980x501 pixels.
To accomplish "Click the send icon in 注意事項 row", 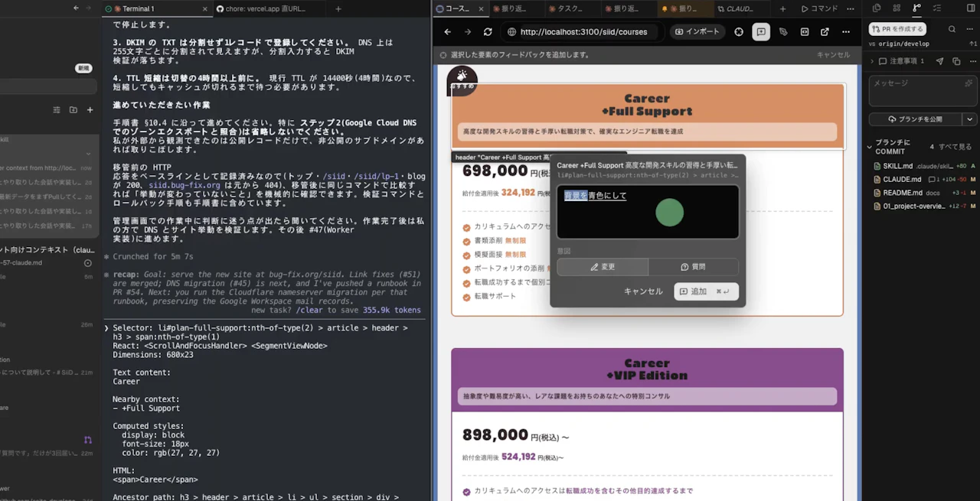I will click(x=939, y=61).
